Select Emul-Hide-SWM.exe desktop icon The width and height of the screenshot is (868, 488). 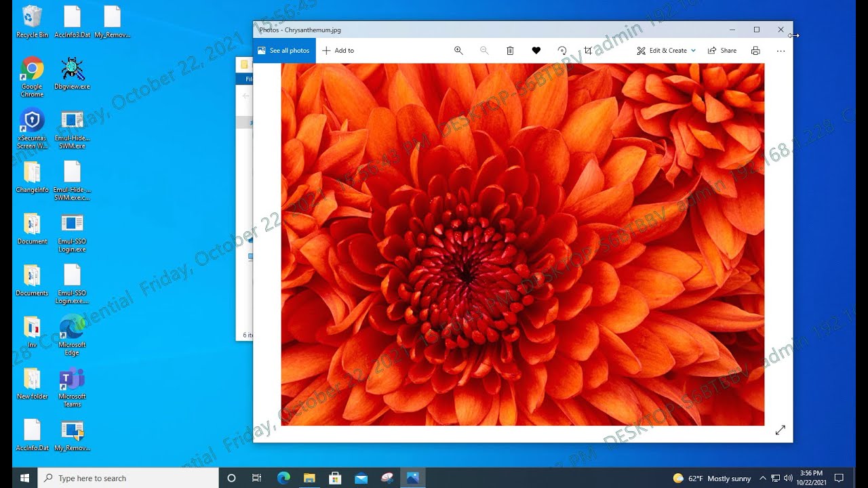72,129
